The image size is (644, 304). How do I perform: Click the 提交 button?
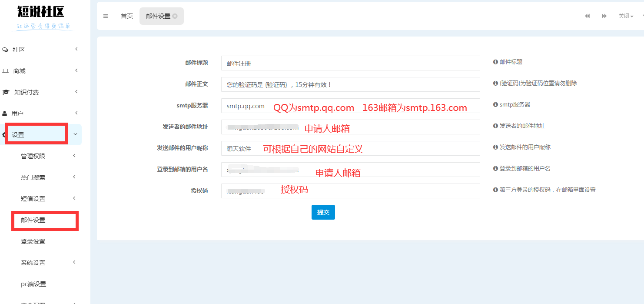pyautogui.click(x=323, y=212)
